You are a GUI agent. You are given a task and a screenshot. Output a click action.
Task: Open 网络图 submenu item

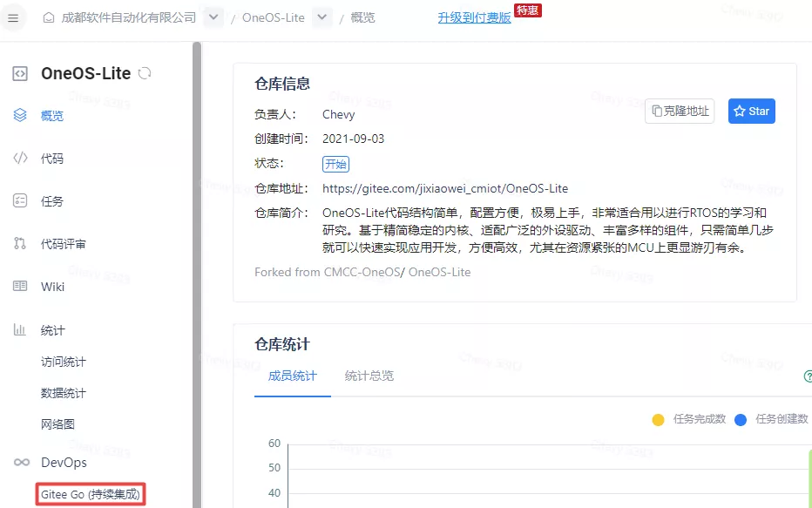tap(58, 424)
